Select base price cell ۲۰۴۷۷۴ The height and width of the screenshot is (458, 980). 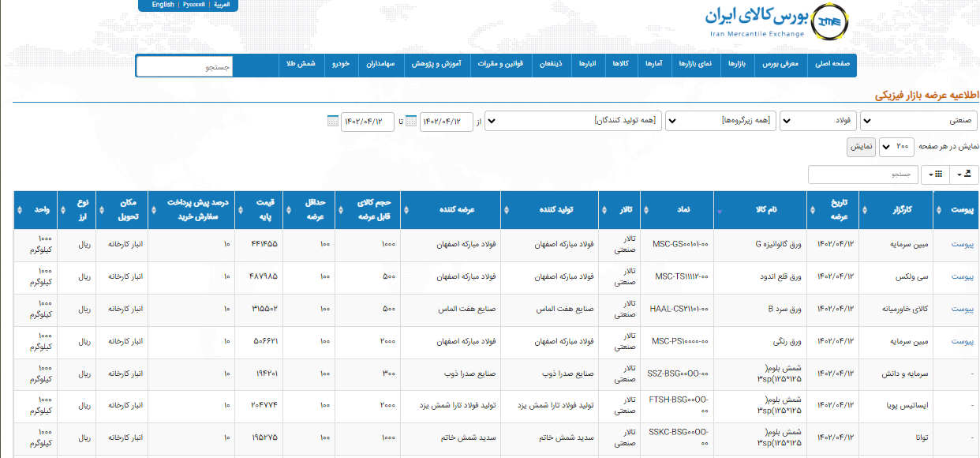pos(258,406)
